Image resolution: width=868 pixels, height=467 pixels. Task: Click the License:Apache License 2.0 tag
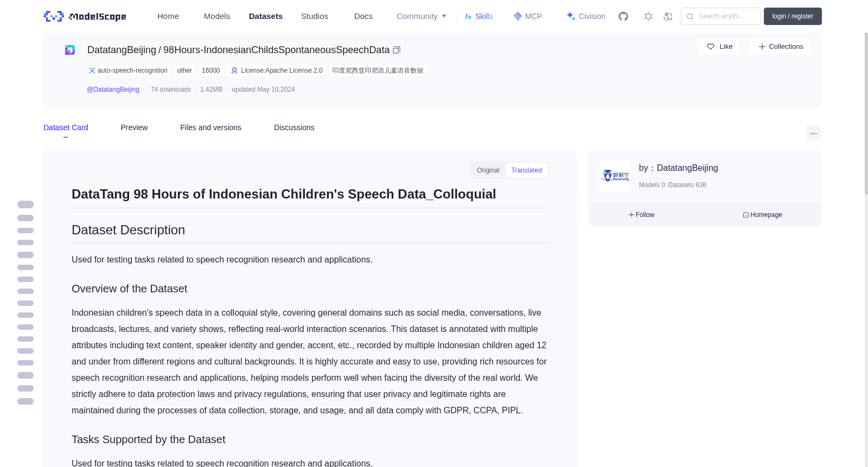(x=277, y=71)
